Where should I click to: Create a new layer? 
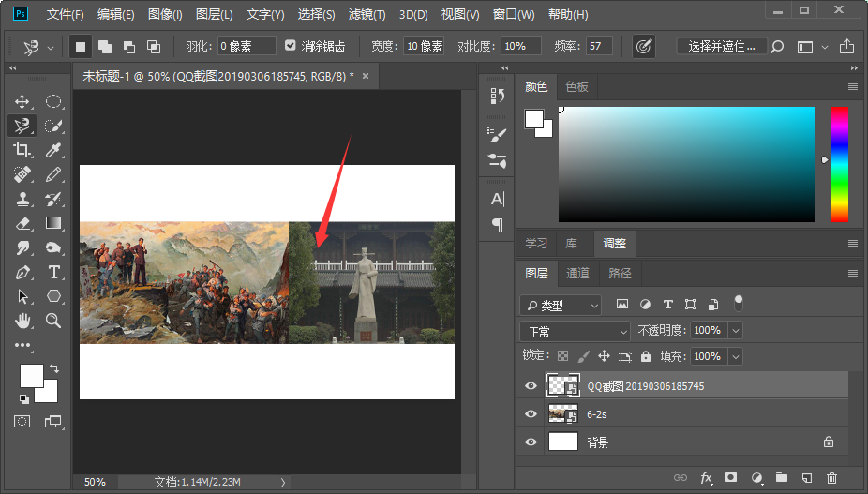click(x=806, y=477)
